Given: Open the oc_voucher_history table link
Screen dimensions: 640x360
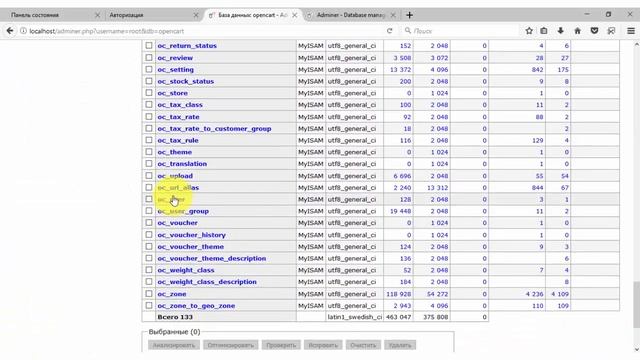Looking at the screenshot, I should (191, 235).
